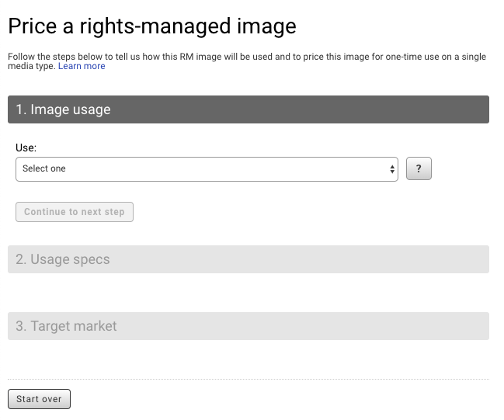Click the number '1.' in Image usage header

tap(21, 109)
